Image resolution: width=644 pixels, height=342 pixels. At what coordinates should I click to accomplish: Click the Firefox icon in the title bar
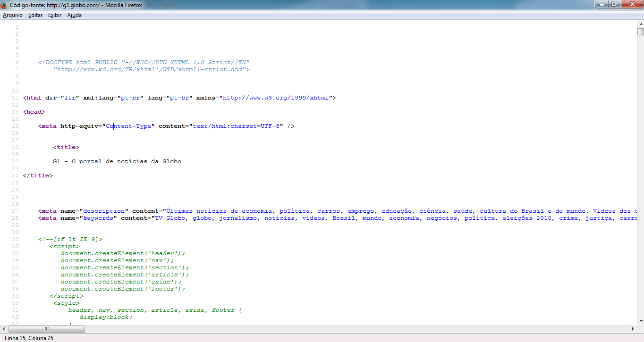click(x=5, y=5)
